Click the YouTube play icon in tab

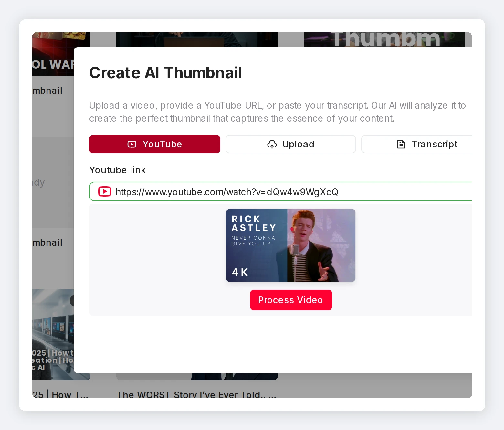[x=132, y=144]
